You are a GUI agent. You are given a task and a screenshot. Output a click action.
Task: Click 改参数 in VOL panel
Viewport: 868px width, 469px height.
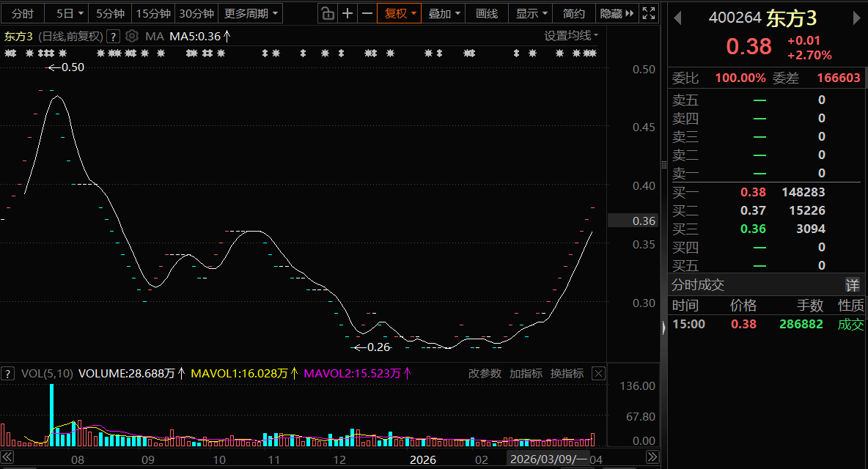[485, 373]
